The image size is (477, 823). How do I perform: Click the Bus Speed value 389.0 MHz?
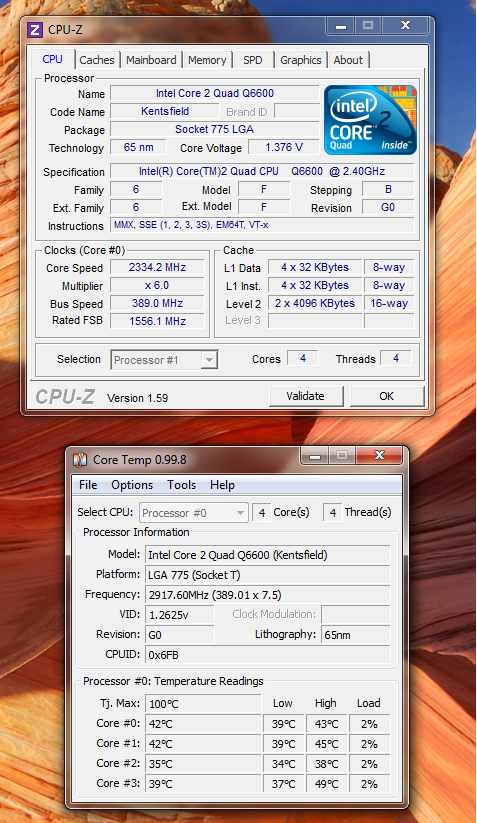(157, 303)
